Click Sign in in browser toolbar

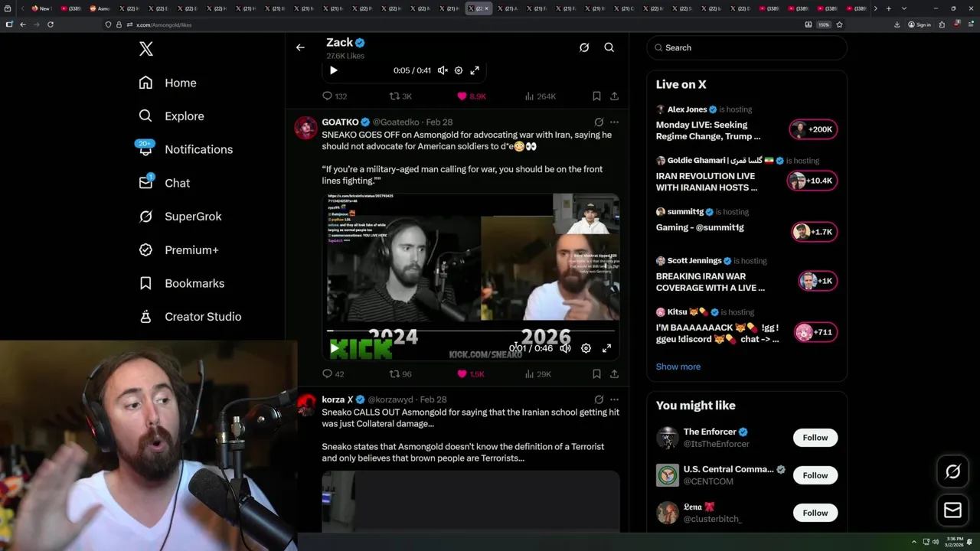(x=919, y=24)
